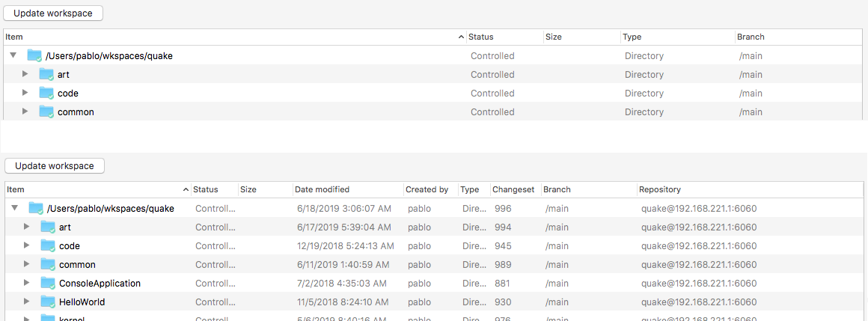Viewport: 868px width, 321px height.
Task: Collapse the quake workspace root in lower tree
Action: 14,208
